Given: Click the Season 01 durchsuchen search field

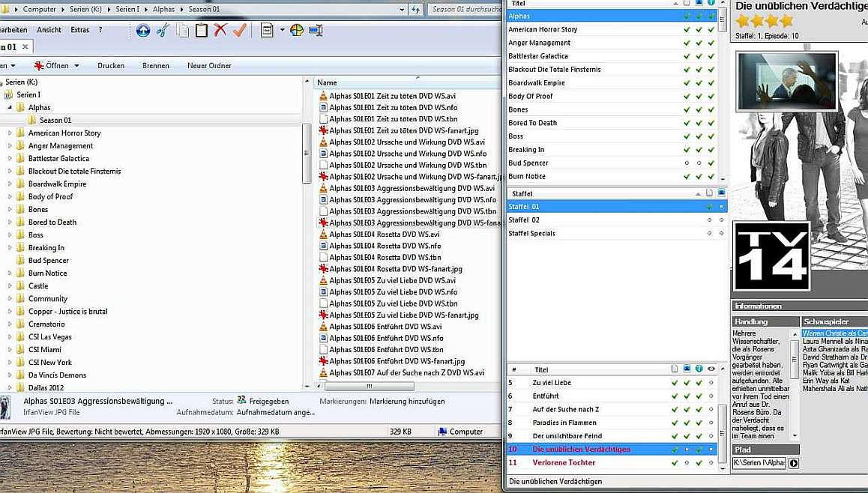Looking at the screenshot, I should coord(465,10).
